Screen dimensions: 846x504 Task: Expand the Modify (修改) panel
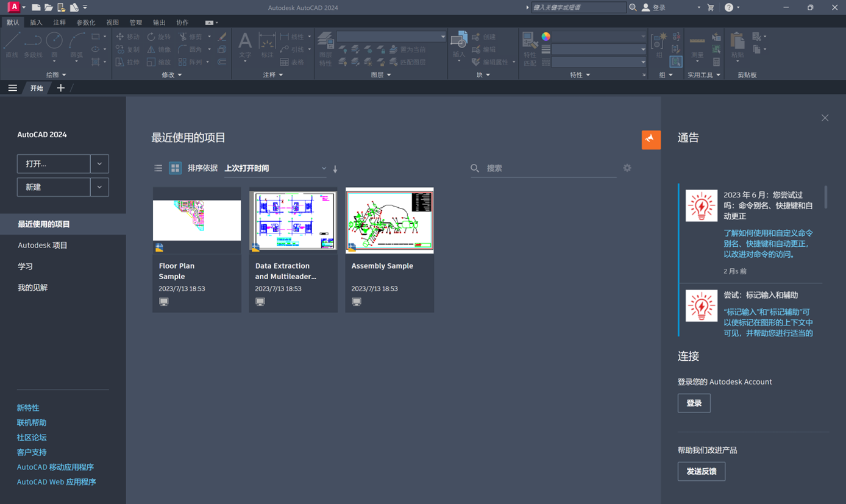click(x=171, y=75)
